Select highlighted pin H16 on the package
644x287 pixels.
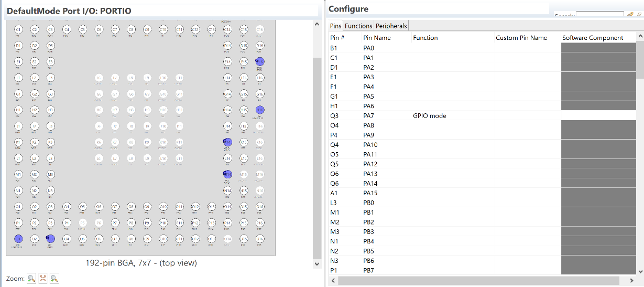(260, 110)
